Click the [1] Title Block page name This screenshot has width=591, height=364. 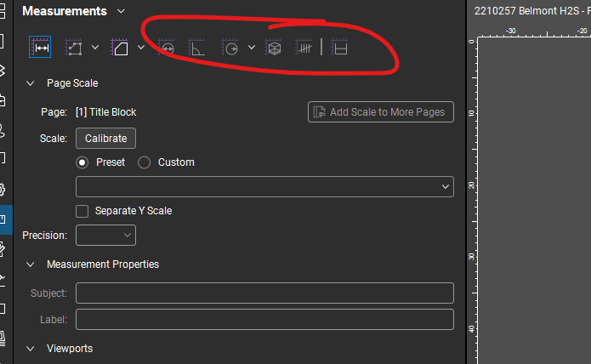pos(106,112)
